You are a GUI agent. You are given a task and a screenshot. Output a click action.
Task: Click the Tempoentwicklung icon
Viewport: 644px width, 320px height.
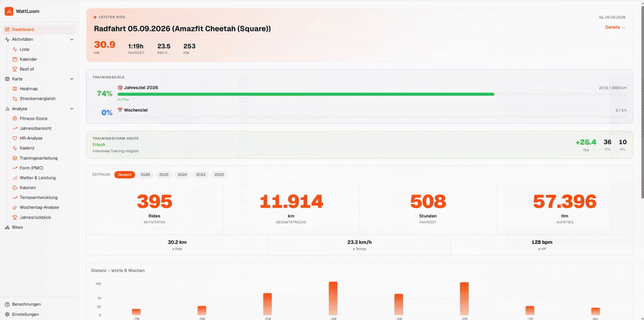coord(15,198)
